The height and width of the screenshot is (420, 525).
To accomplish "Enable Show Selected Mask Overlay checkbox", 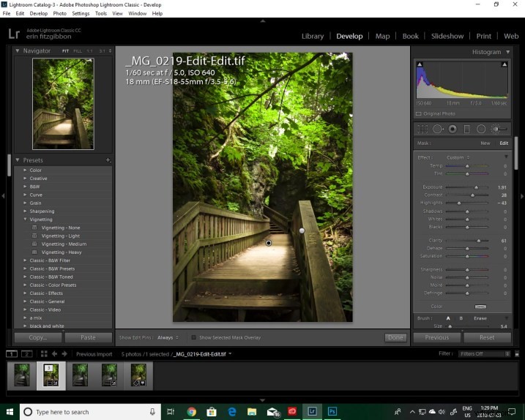I will [x=193, y=337].
